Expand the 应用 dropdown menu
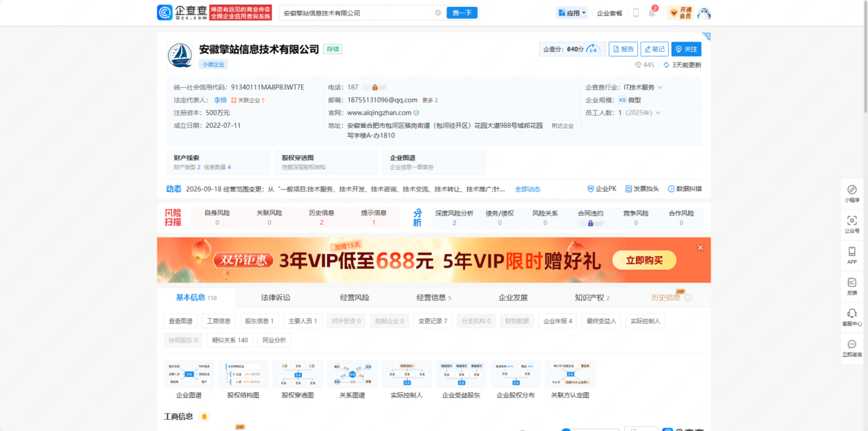The image size is (868, 431). point(572,13)
